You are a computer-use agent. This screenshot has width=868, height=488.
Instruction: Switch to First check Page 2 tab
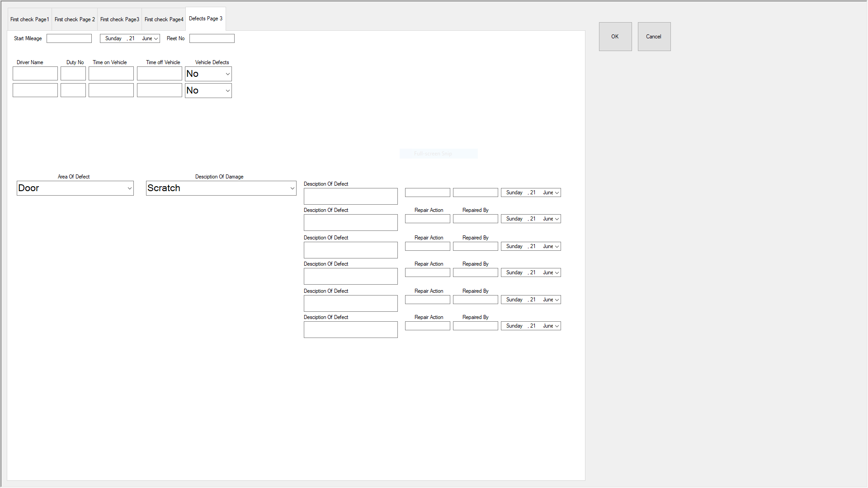75,19
